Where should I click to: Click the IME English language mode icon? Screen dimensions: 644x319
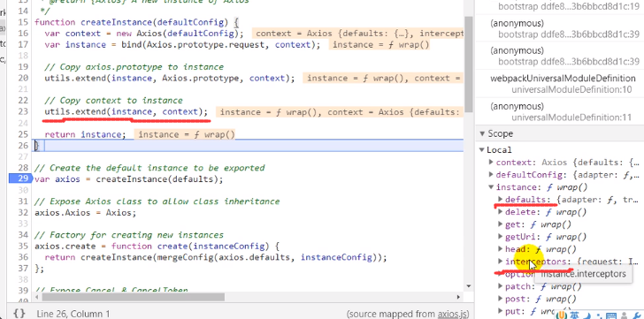click(574, 315)
